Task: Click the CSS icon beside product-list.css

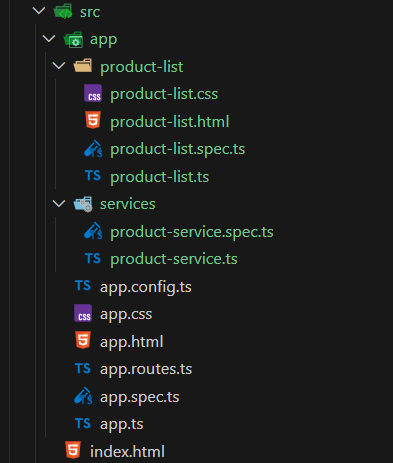Action: (93, 94)
